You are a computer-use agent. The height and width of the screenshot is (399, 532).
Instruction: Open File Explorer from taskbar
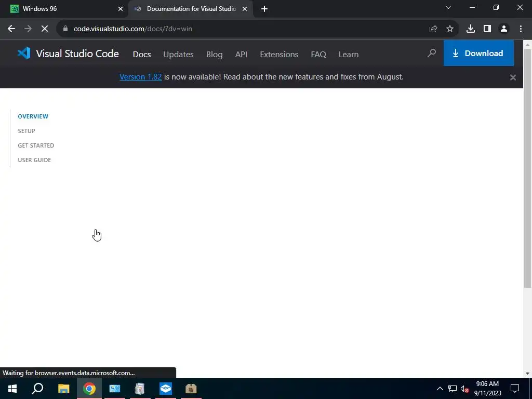point(63,389)
